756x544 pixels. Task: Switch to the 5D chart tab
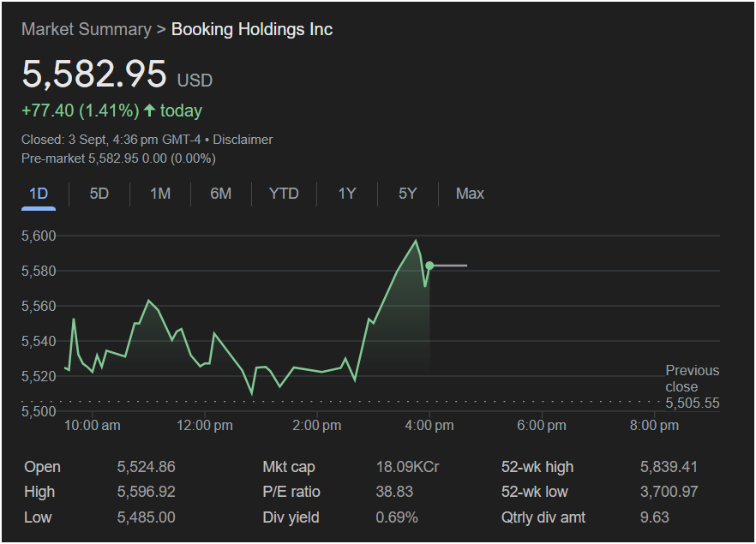click(99, 194)
